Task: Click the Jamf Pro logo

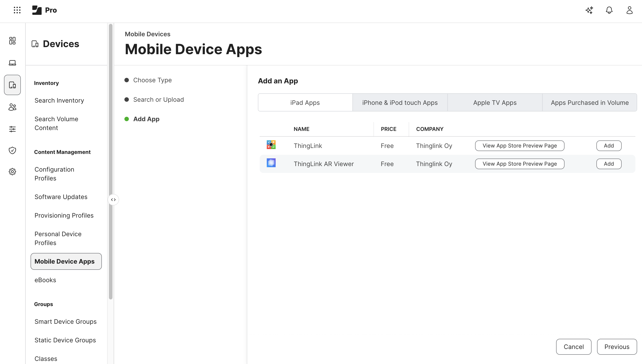Action: pos(44,10)
